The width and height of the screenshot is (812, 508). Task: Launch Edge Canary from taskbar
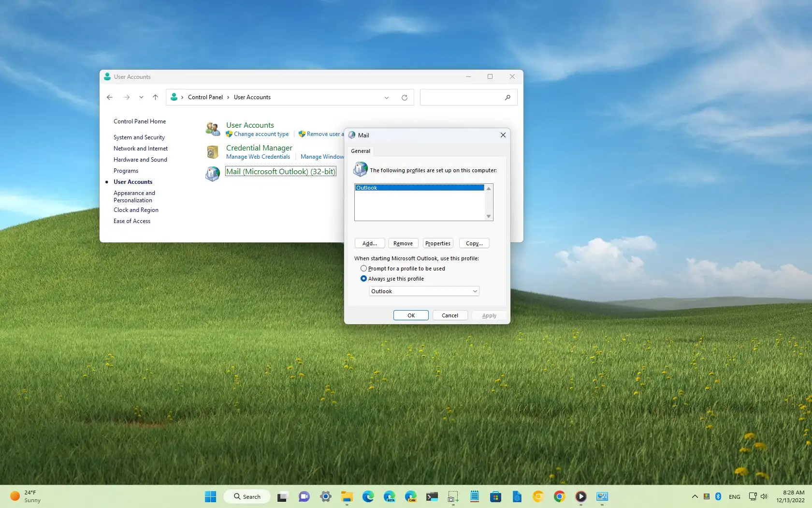[411, 496]
